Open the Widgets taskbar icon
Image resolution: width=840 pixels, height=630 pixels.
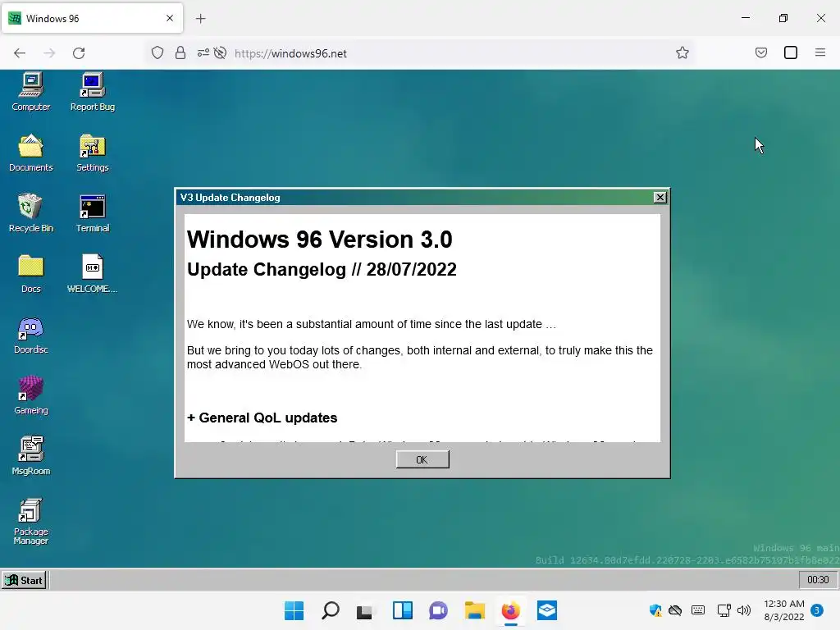coord(403,610)
